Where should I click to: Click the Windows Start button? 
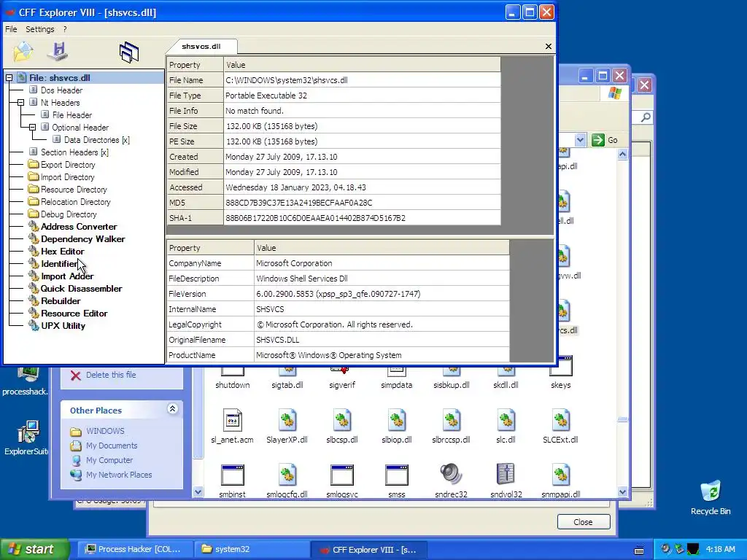point(34,549)
